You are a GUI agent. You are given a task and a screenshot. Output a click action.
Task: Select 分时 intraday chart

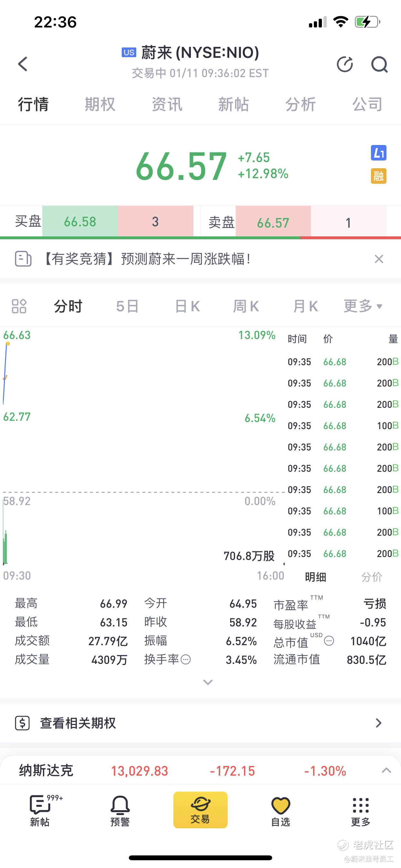pos(68,306)
